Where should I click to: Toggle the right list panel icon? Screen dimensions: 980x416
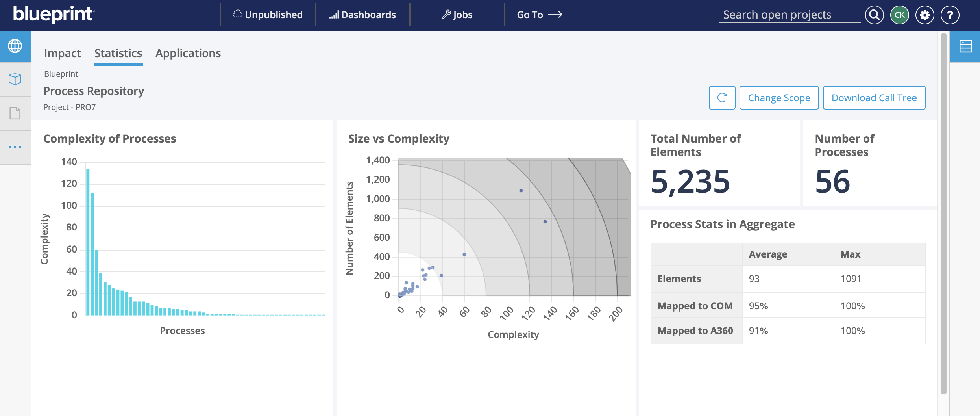point(965,46)
